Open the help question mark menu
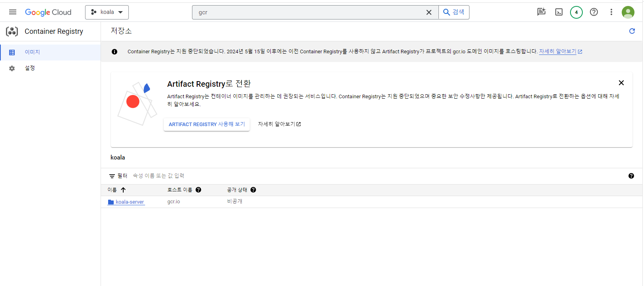The height and width of the screenshot is (286, 644). (594, 12)
